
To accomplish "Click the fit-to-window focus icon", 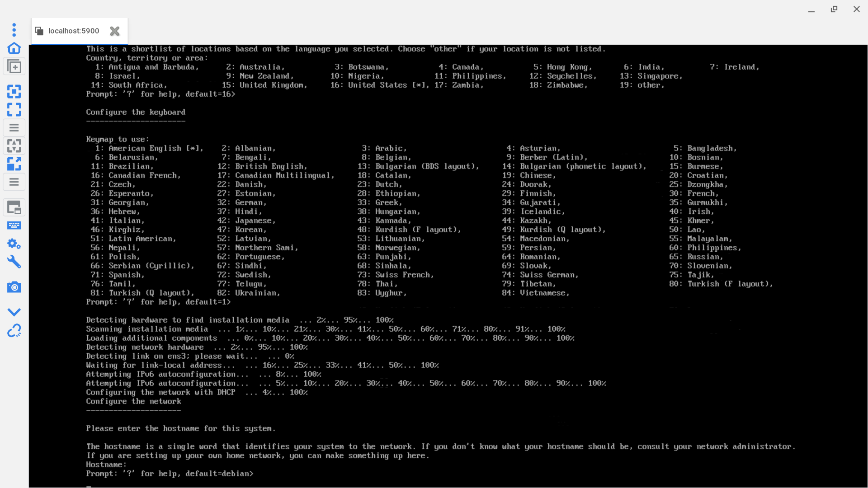I will 14,92.
